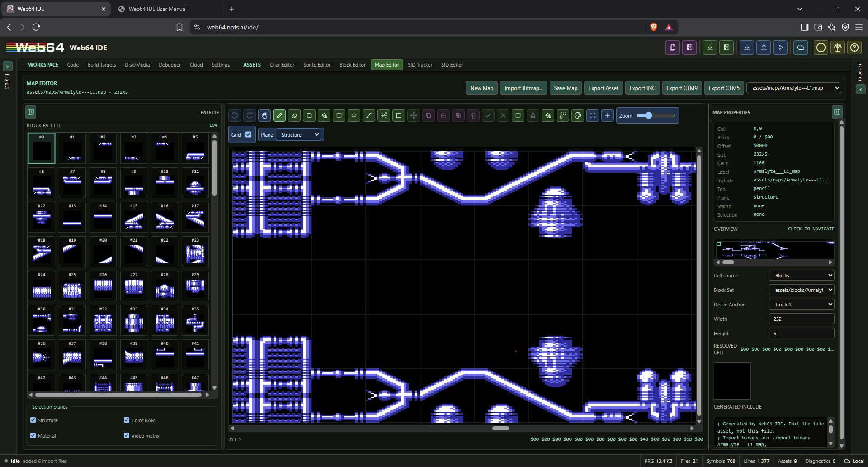The width and height of the screenshot is (868, 467).
Task: Open the color palette tool icon
Action: pos(578,115)
